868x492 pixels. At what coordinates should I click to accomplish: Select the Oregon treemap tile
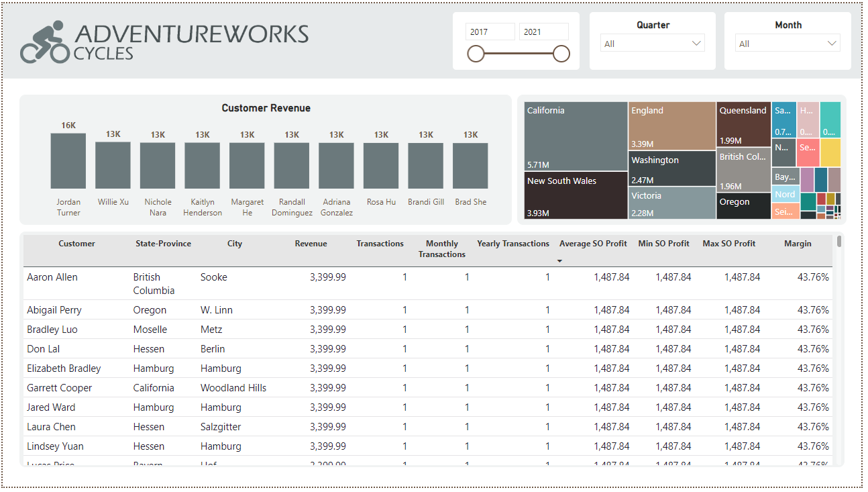point(743,207)
